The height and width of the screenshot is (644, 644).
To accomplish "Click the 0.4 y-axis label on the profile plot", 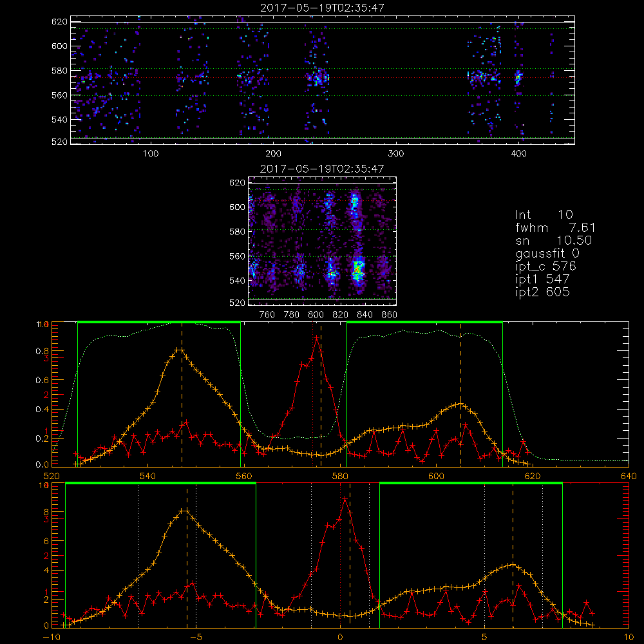I will pos(42,410).
